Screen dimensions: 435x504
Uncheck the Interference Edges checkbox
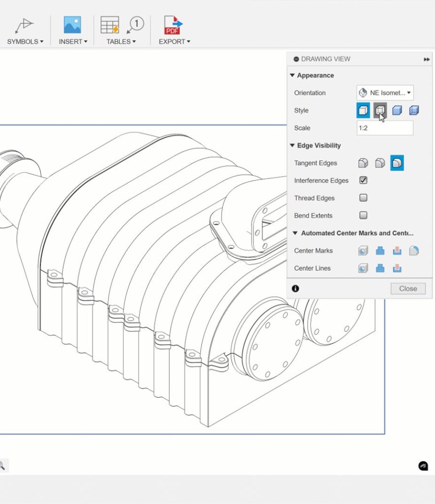[x=363, y=181]
